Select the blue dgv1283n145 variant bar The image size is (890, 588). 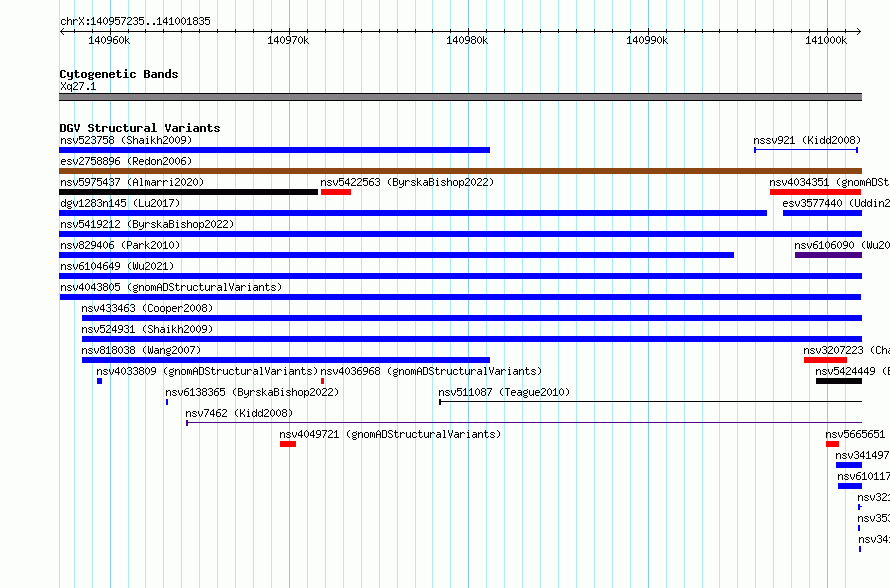(413, 213)
